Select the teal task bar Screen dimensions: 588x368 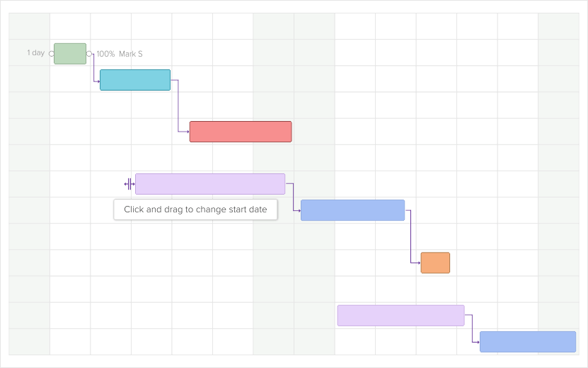pyautogui.click(x=135, y=80)
